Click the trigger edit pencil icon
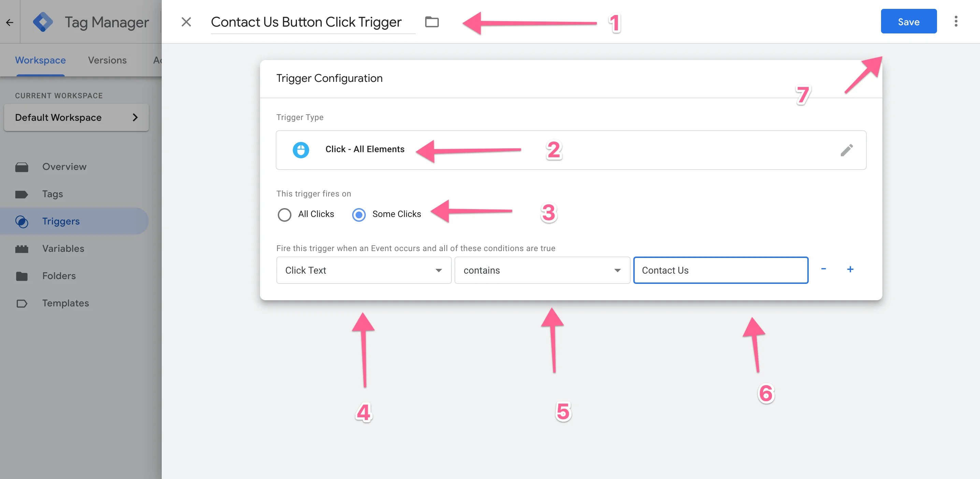Image resolution: width=980 pixels, height=479 pixels. 848,149
